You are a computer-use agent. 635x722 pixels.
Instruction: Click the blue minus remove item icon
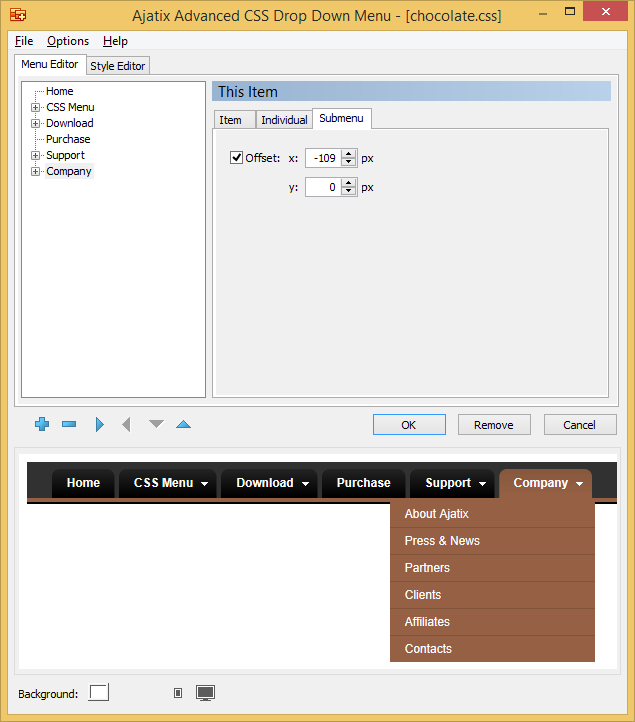click(x=69, y=424)
